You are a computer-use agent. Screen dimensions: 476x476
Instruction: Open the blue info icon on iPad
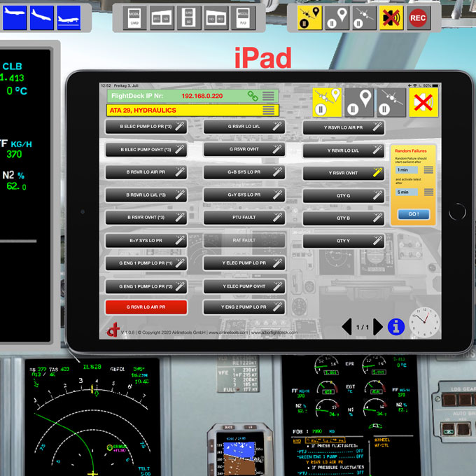(x=396, y=327)
